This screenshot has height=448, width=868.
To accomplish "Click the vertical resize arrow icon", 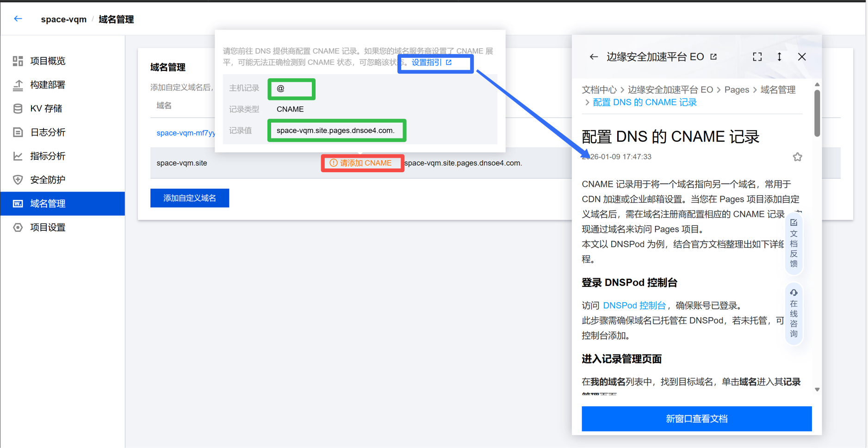I will click(x=779, y=57).
